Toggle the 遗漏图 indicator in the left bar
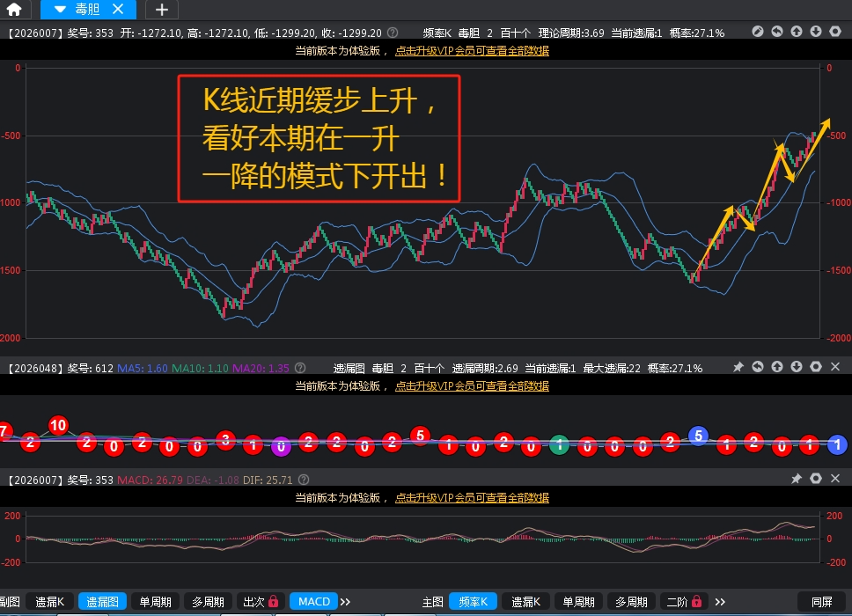852x616 pixels. click(x=102, y=602)
